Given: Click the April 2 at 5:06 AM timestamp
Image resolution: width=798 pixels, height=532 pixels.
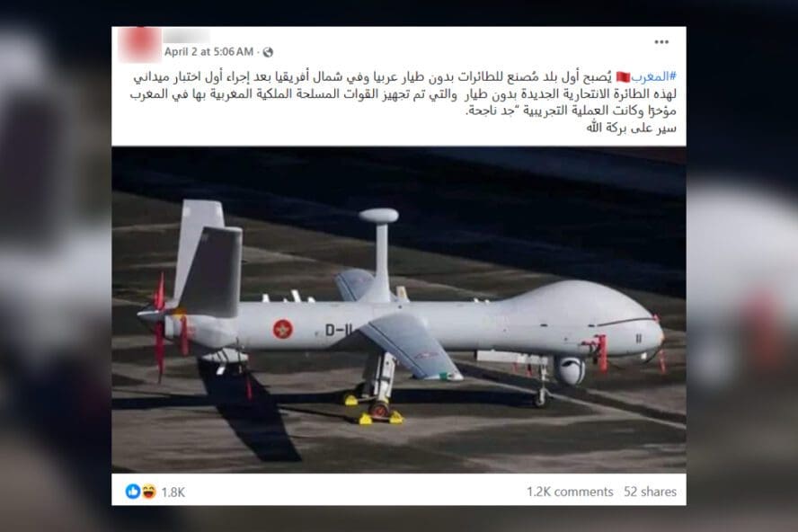Looking at the screenshot, I should tap(208, 52).
